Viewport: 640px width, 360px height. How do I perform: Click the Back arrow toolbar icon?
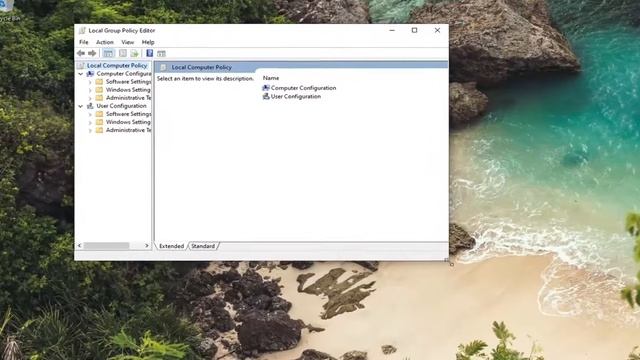coord(81,53)
